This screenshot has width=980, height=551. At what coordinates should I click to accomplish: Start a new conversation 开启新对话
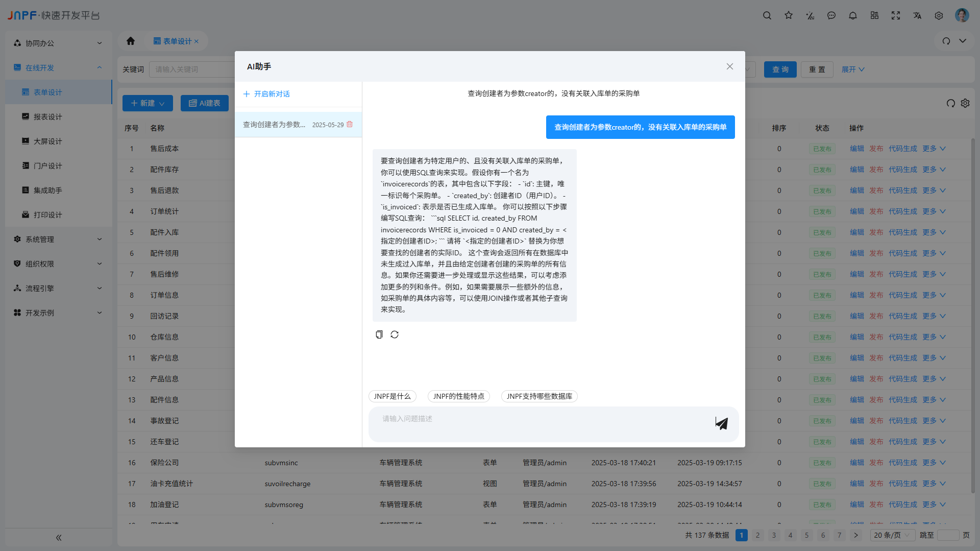(x=266, y=94)
